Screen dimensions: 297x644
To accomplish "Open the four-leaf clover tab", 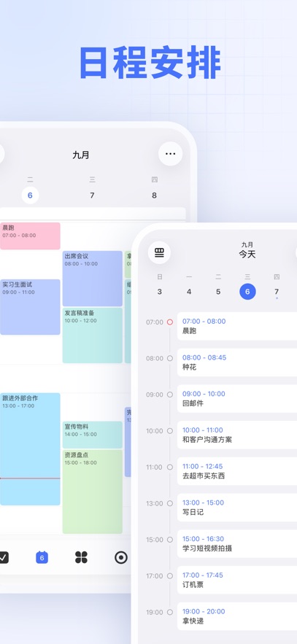I will (x=81, y=557).
